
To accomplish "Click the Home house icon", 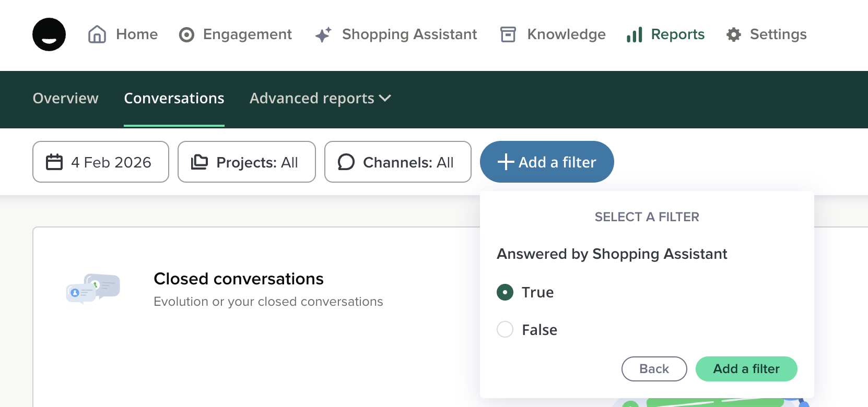I will pyautogui.click(x=97, y=34).
